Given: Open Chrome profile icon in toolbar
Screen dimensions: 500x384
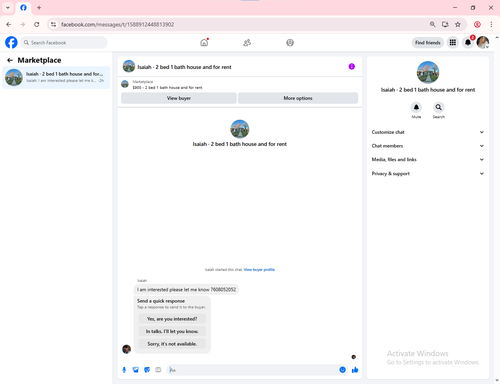Looking at the screenshot, I should 477,24.
